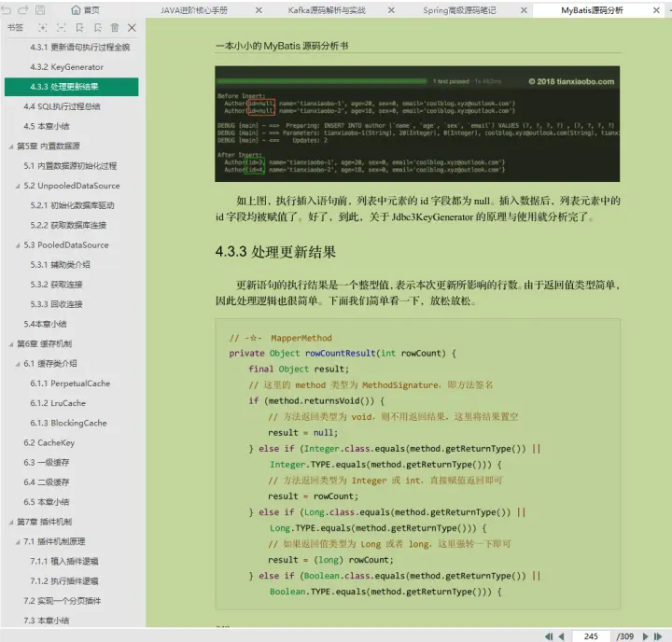Open 7.1.2 执行插件逻辑
Screen dimensions: 672x642
[x=63, y=581]
